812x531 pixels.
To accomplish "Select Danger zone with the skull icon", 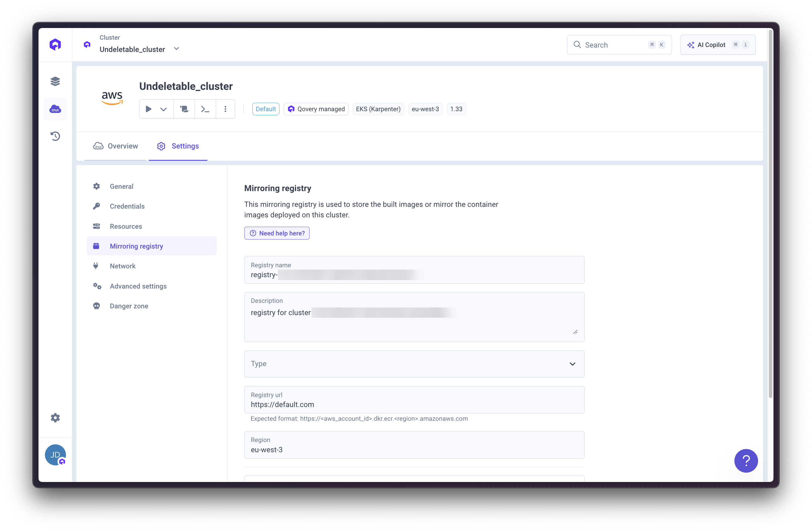I will click(x=129, y=306).
